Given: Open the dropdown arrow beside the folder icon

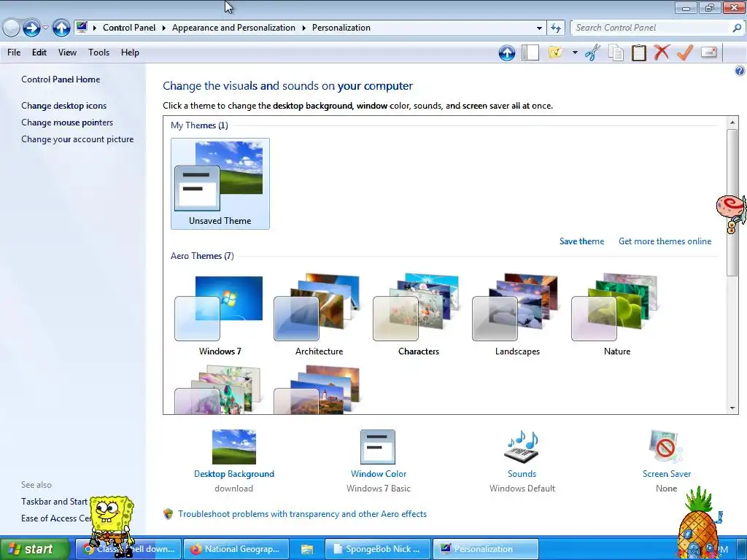Looking at the screenshot, I should (x=575, y=52).
